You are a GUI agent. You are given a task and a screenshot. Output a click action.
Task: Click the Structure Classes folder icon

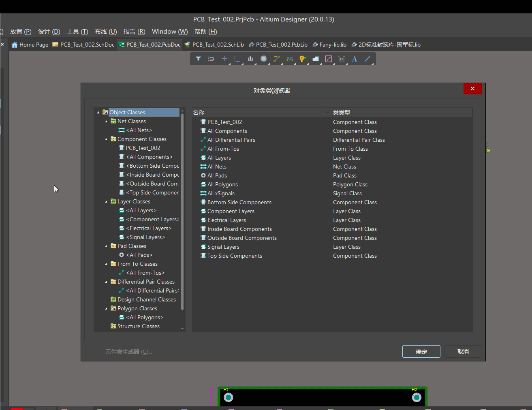tap(113, 326)
